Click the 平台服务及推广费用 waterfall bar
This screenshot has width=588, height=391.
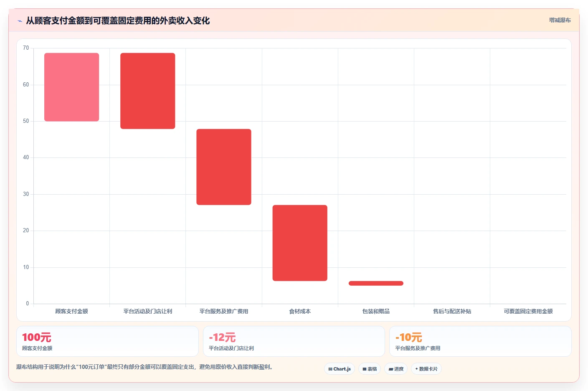(224, 167)
